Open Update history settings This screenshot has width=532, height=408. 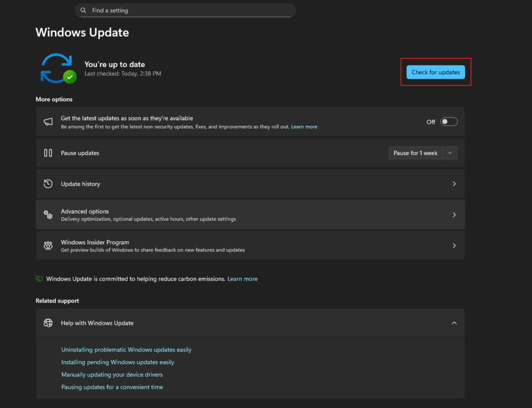tap(249, 183)
